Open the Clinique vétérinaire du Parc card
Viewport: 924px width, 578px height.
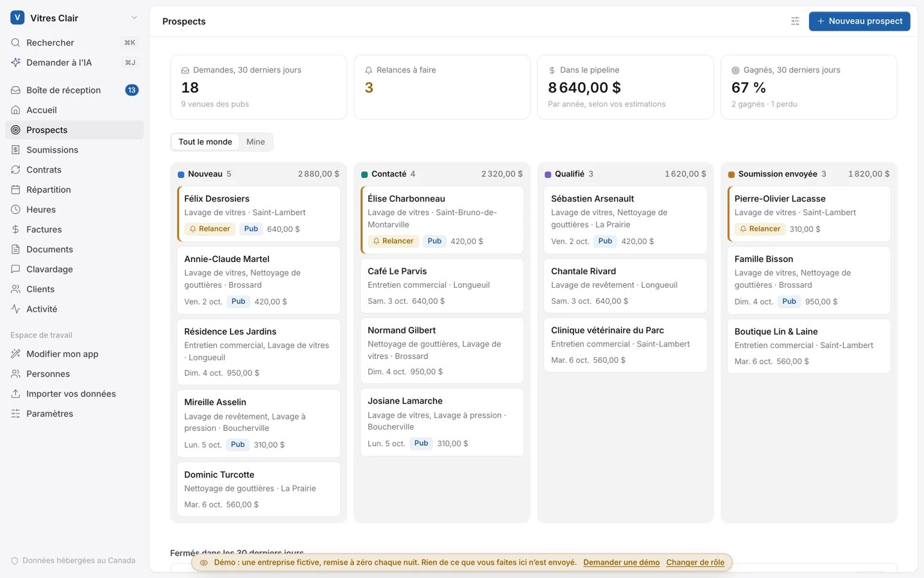(x=626, y=345)
